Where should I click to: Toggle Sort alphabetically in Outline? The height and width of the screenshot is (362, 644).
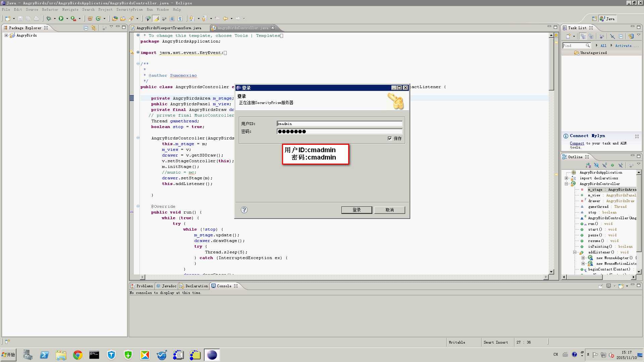point(588,165)
